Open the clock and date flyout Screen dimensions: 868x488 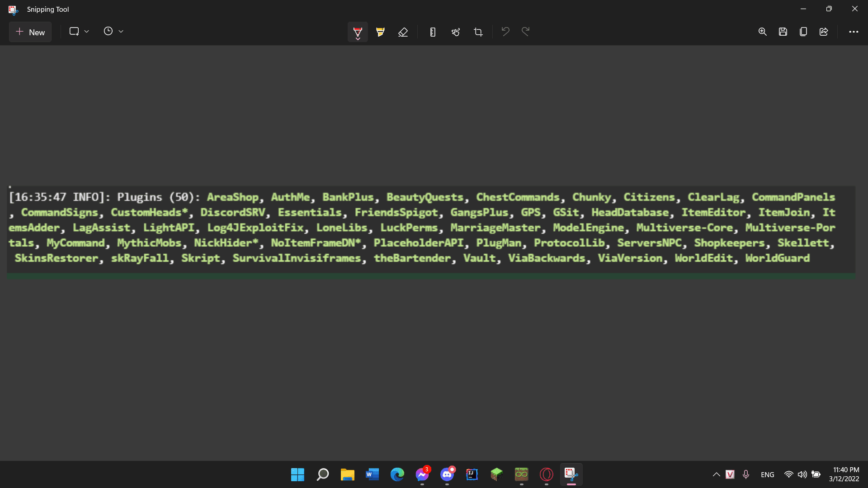(x=844, y=474)
